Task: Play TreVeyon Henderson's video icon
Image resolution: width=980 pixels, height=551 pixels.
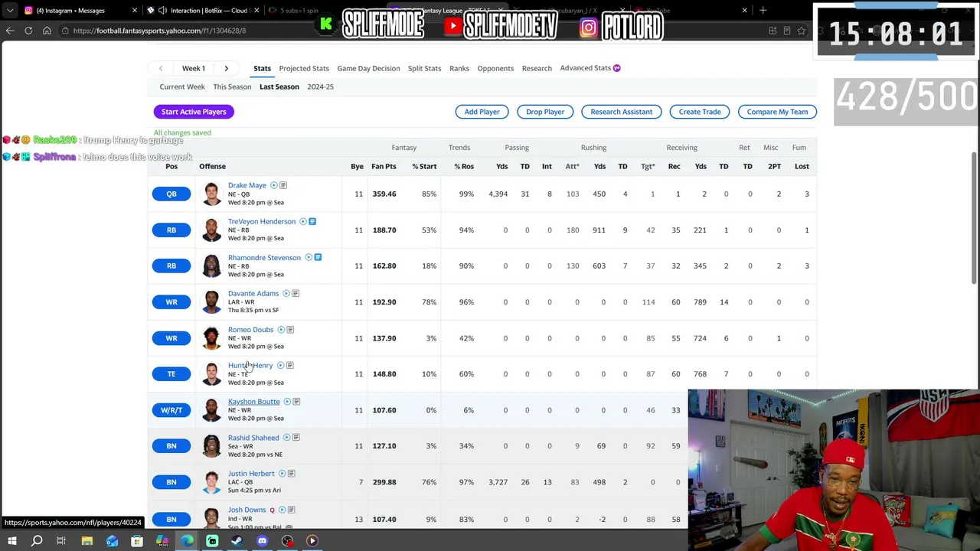Action: tap(303, 221)
